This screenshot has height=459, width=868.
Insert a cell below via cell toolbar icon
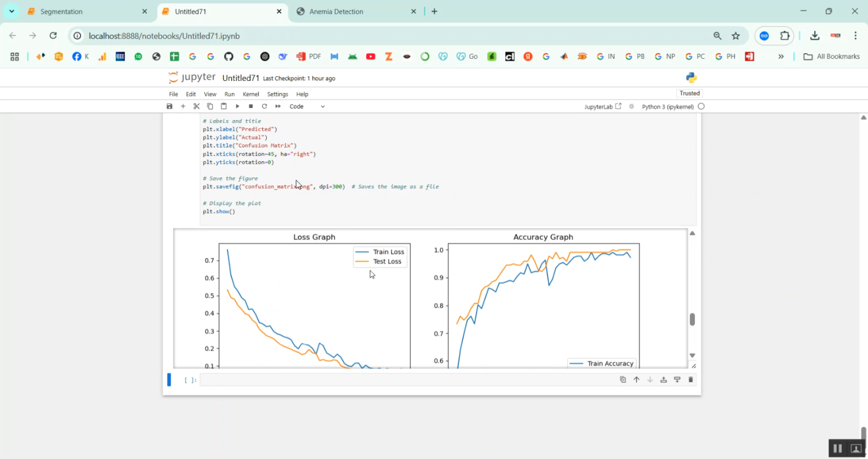pos(677,380)
